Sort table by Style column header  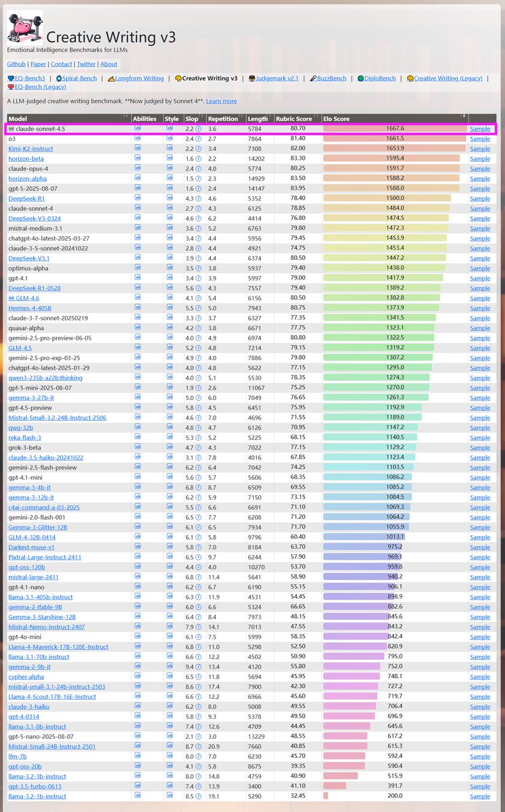point(173,118)
